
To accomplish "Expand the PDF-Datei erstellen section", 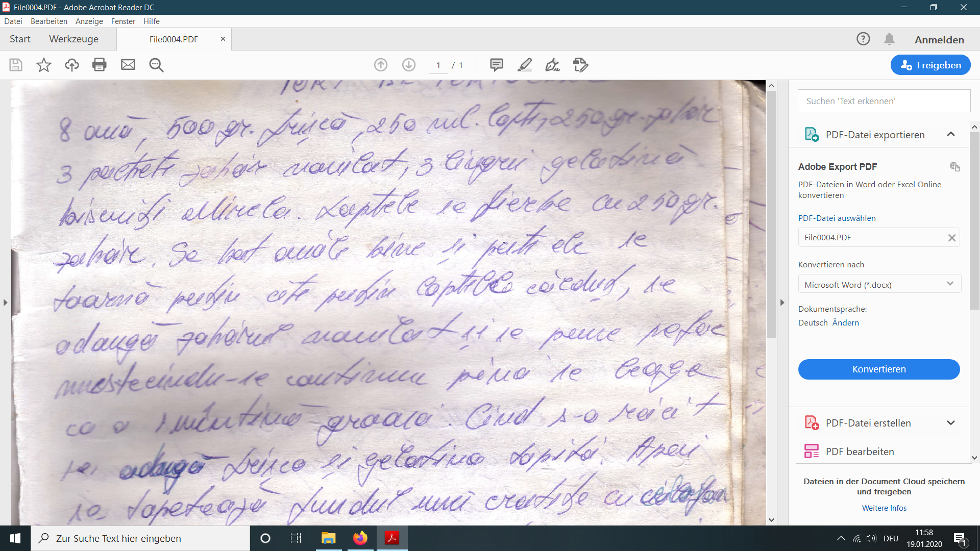I will tap(951, 423).
